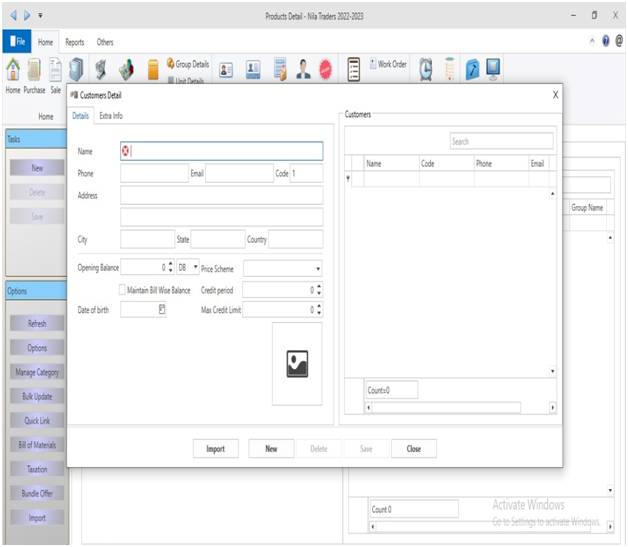This screenshot has width=628, height=547.
Task: Click customers grid horizontal scrollbar right arrow
Action: (x=552, y=408)
